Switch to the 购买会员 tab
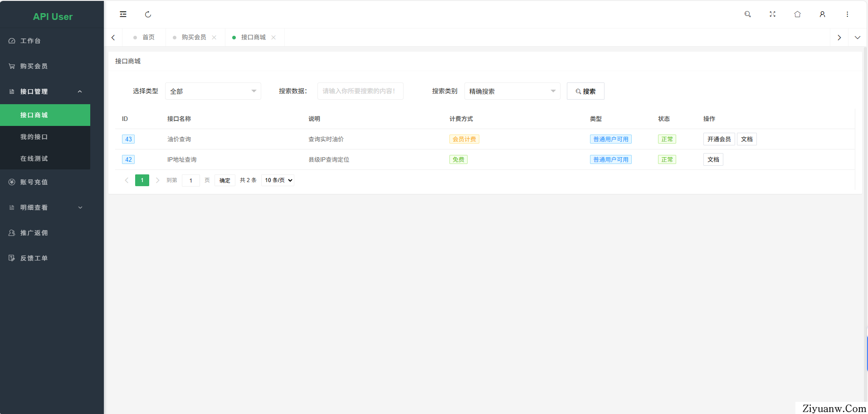Viewport: 868px width, 414px height. tap(194, 37)
